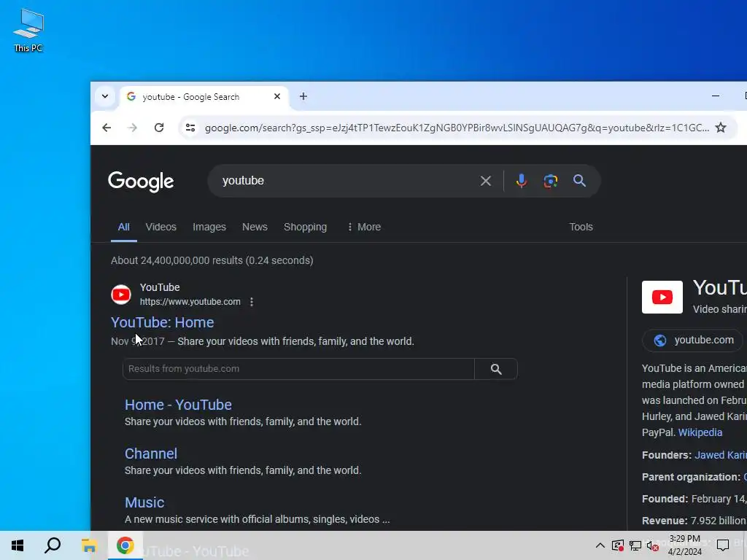Select the All results tab

[123, 227]
